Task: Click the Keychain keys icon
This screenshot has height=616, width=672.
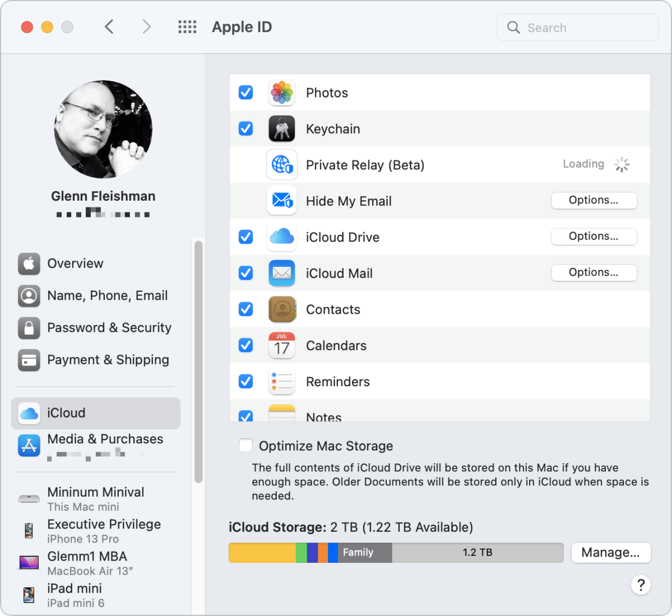Action: [281, 128]
